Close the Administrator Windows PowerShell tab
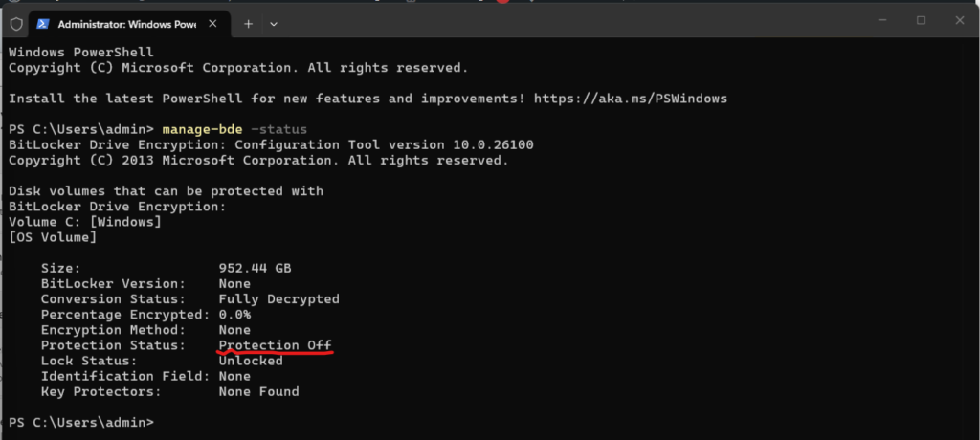This screenshot has width=980, height=440. pyautogui.click(x=217, y=24)
